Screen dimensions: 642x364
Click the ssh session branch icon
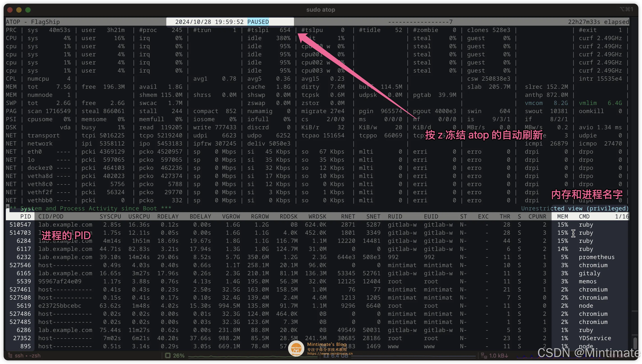(x=10, y=355)
